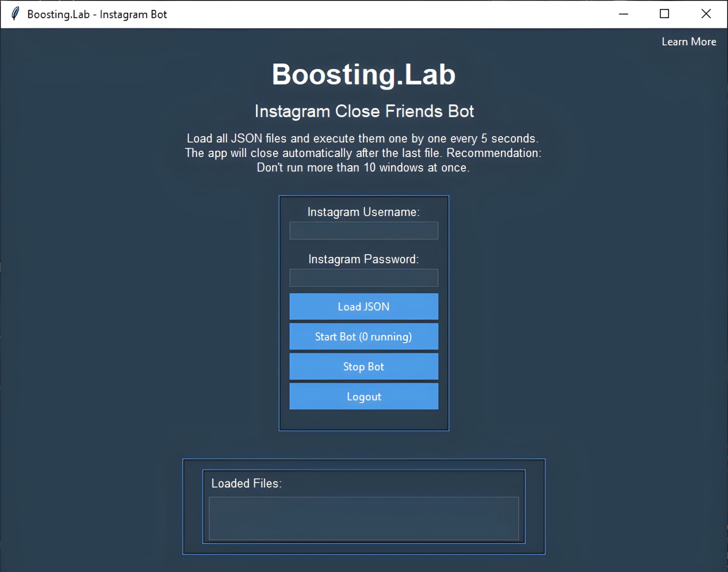Select the Loaded Files list box

tap(364, 518)
